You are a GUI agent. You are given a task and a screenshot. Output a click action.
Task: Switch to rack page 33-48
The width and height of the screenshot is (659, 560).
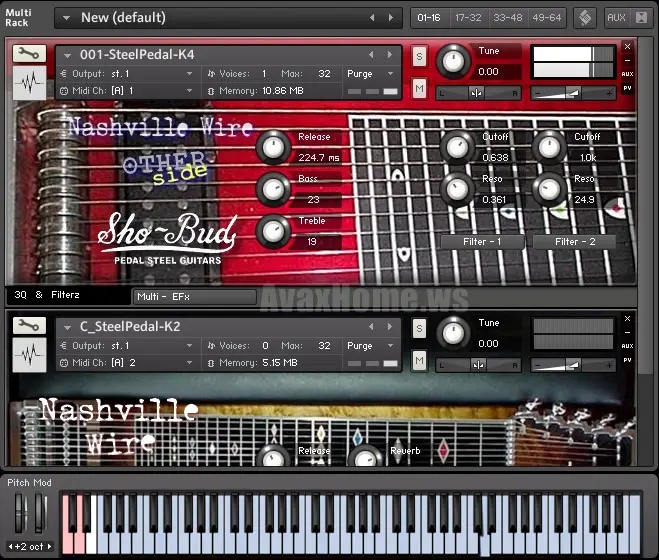coord(508,18)
